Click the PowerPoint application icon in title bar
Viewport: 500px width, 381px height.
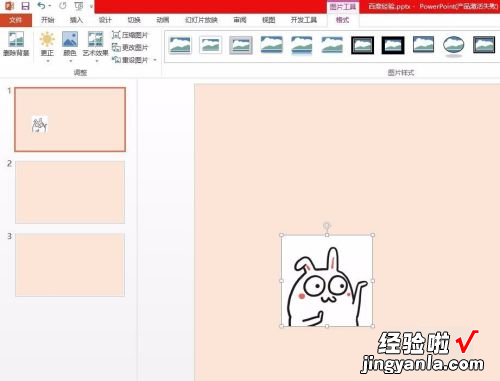coord(9,6)
